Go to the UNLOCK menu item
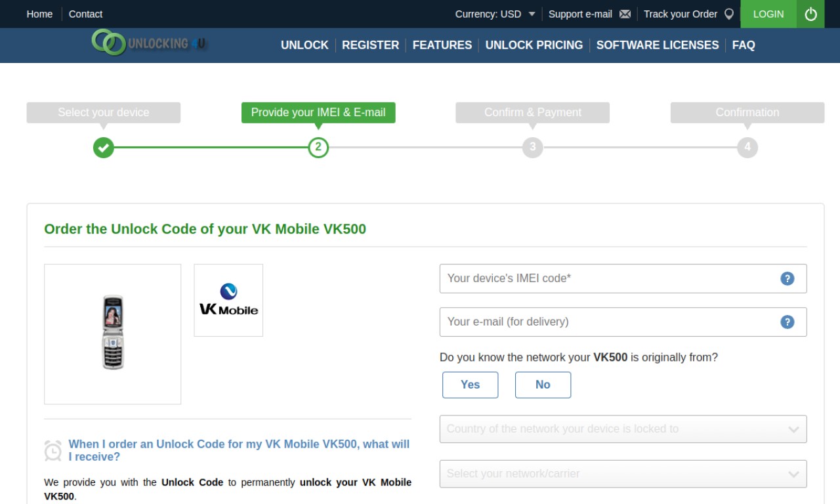Viewport: 840px width, 504px height. click(304, 45)
